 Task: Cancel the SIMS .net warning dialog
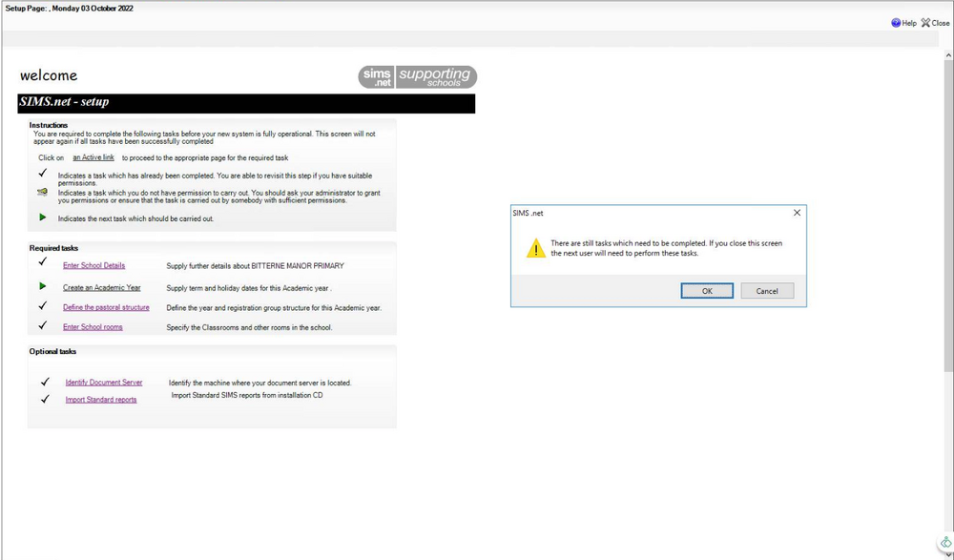767,291
